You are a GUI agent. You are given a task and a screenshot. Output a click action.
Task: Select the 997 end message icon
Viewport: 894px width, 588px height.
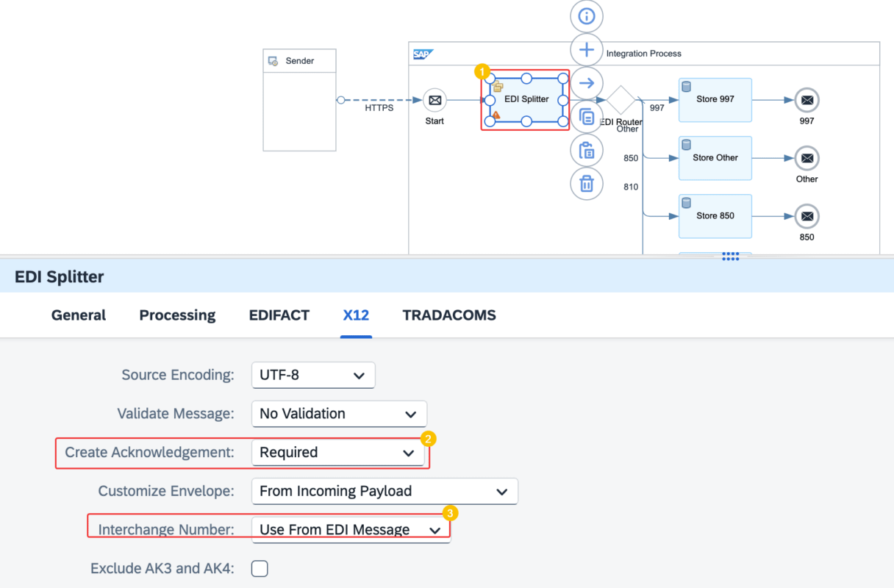pos(807,100)
